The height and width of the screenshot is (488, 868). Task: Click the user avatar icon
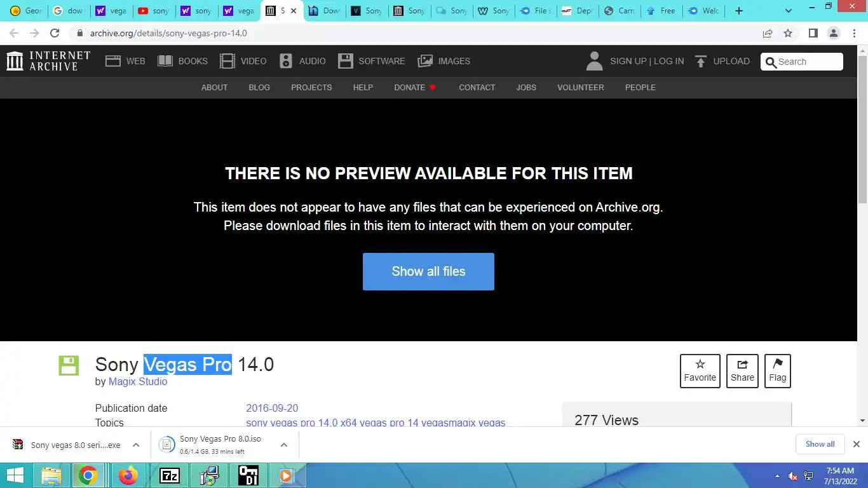tap(594, 61)
